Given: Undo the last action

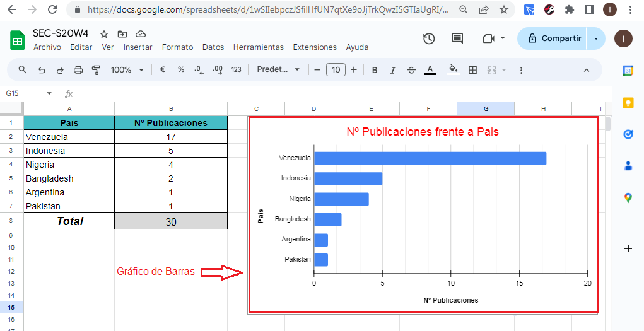Looking at the screenshot, I should pos(42,70).
